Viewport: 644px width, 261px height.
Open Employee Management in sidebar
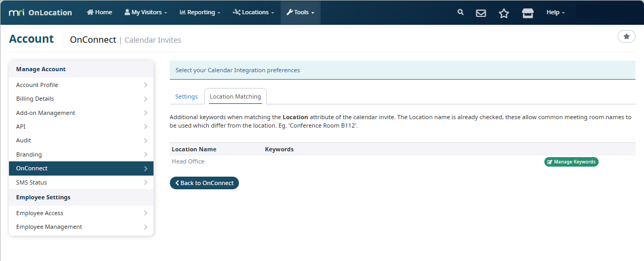tap(81, 227)
